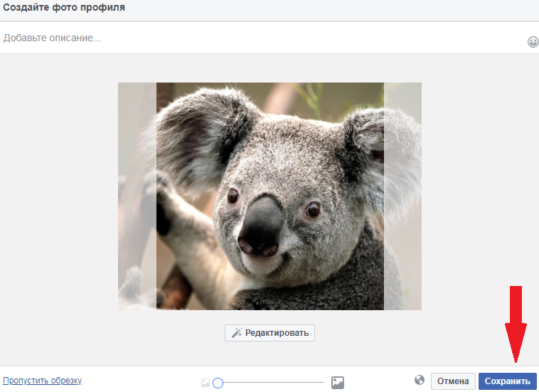Click the Создайте фото профиля heading
Image resolution: width=539 pixels, height=392 pixels.
point(64,7)
